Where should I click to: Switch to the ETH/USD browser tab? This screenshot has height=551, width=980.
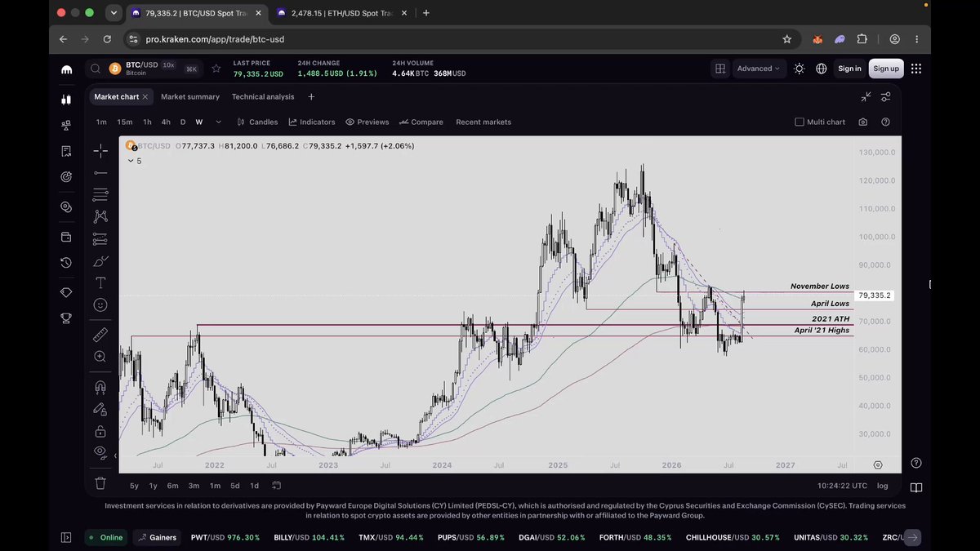pos(342,13)
